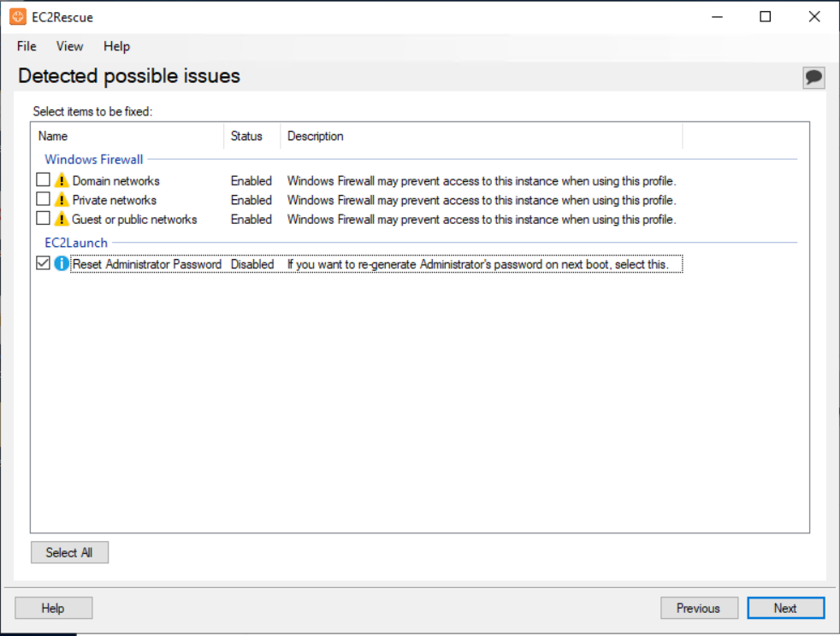Go back with the Previous button

point(699,608)
